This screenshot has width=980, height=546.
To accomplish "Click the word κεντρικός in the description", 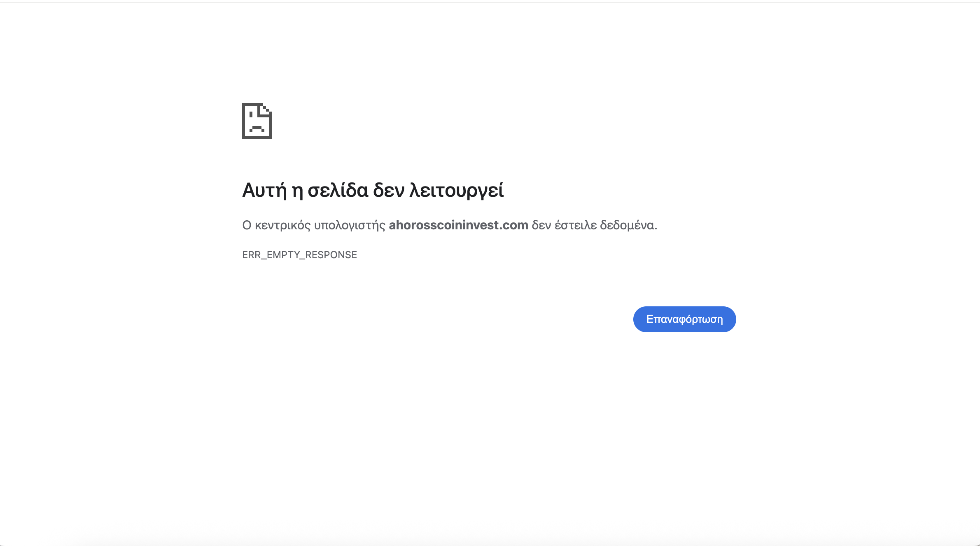I will [282, 225].
